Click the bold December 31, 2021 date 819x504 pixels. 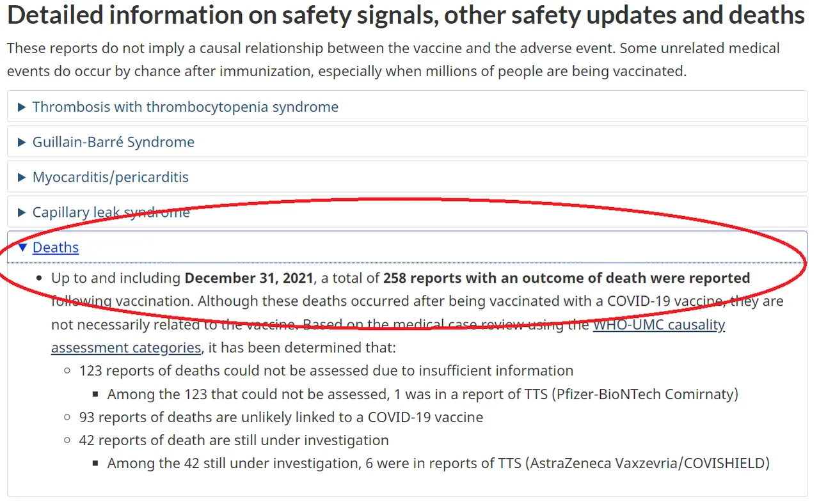[249, 278]
